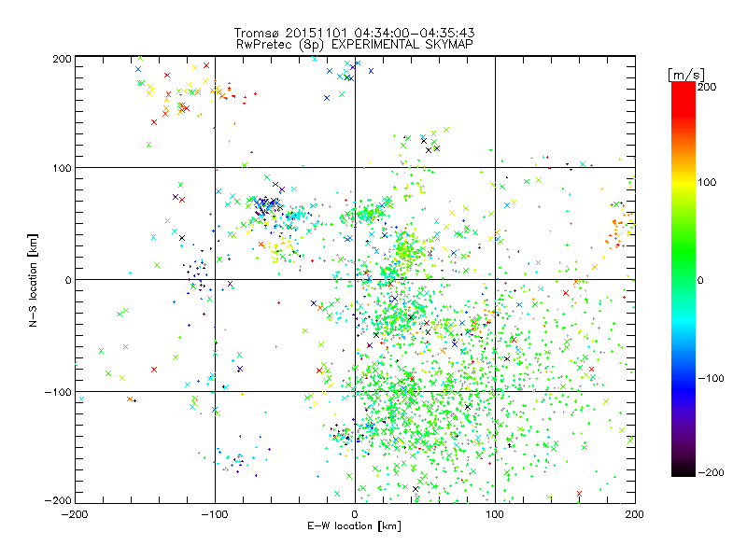Image resolution: width=747 pixels, height=560 pixels.
Task: Click the x-axis tick label '200'
Action: tap(635, 514)
